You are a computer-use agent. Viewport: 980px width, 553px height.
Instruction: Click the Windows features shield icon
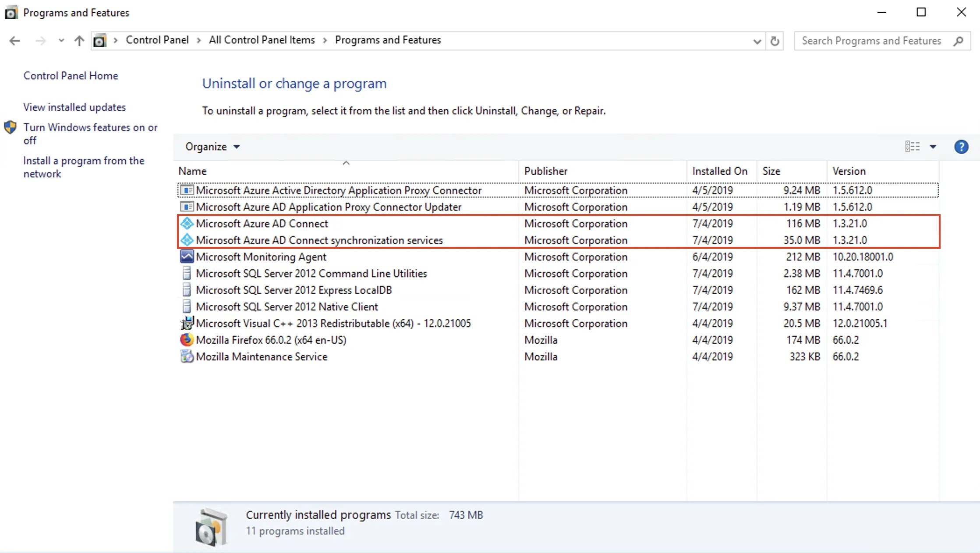[x=10, y=127]
